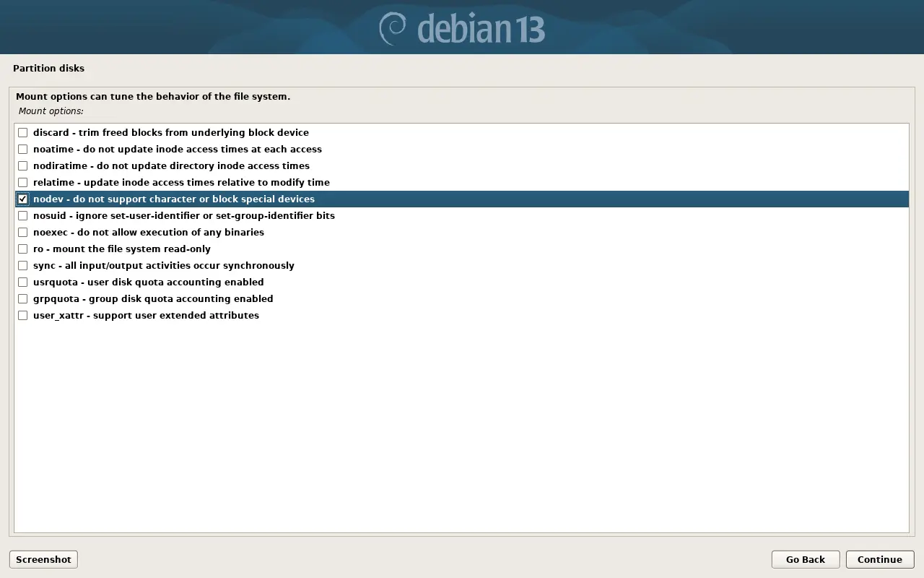The image size is (924, 578).
Task: Click the Go Back button
Action: [806, 559]
